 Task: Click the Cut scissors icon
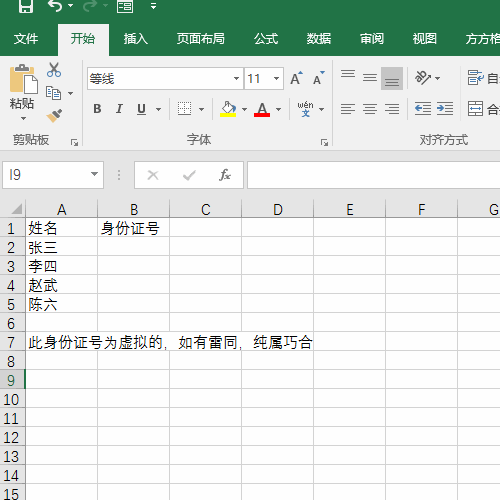coord(54,70)
